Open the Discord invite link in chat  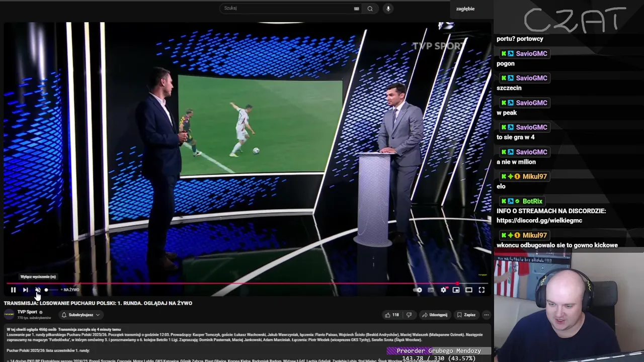point(539,220)
